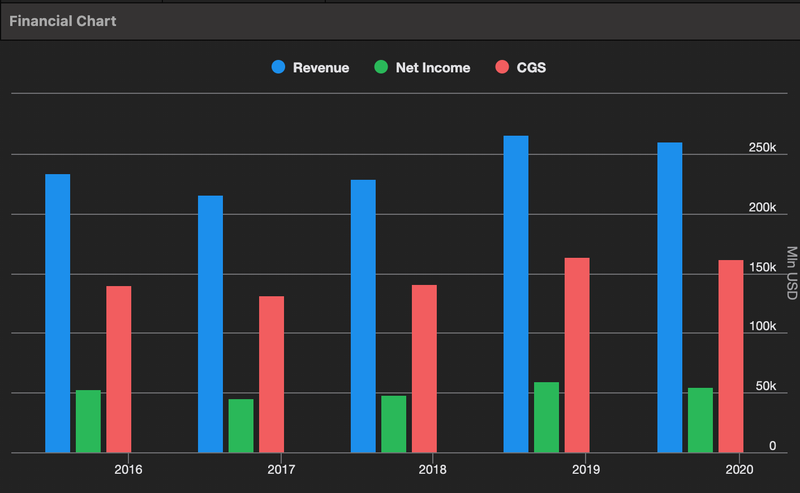Select the 2016 blue Revenue bar

click(58, 313)
